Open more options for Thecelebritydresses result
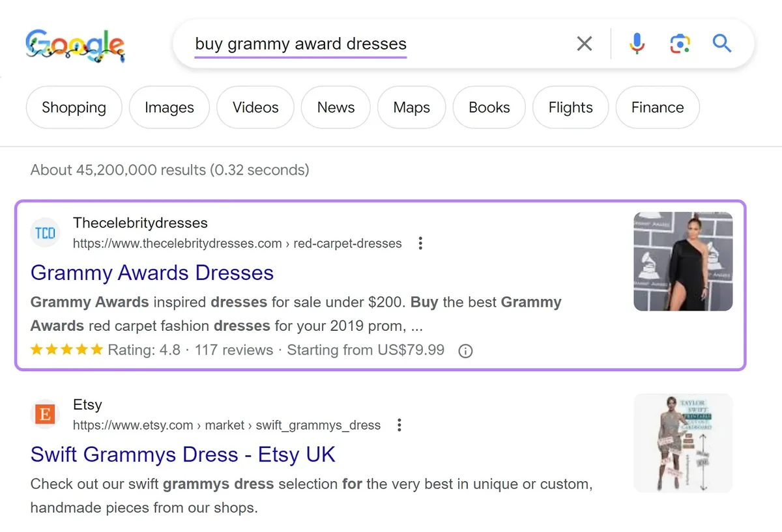The height and width of the screenshot is (532, 782). click(420, 244)
